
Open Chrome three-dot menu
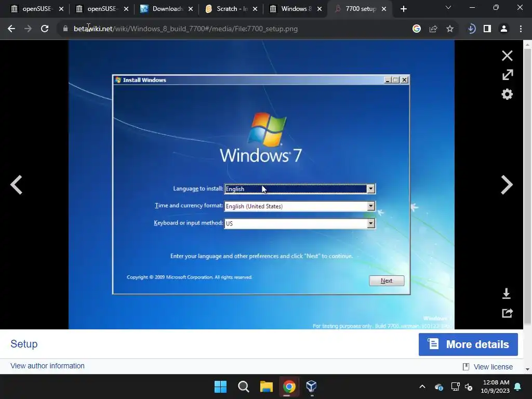point(521,29)
